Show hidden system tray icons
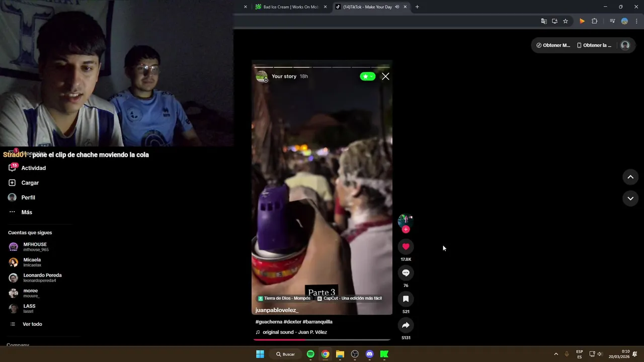This screenshot has width=644, height=362. pos(556,354)
